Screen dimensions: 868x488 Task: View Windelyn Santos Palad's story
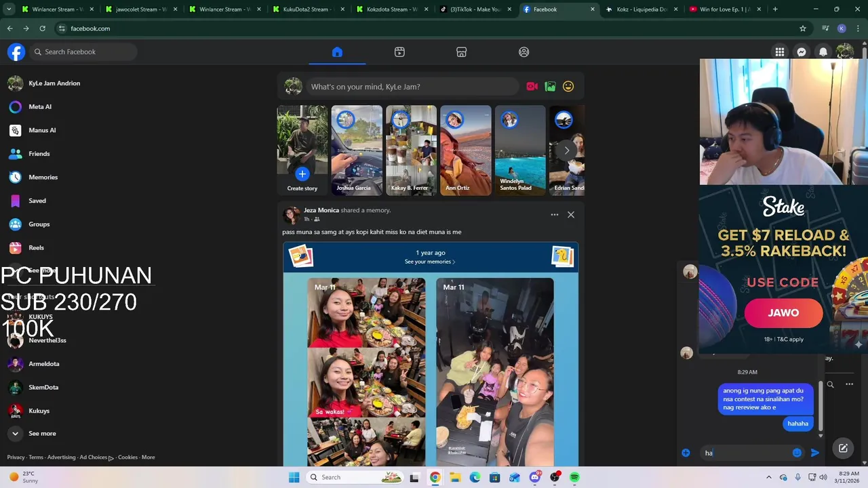[520, 150]
